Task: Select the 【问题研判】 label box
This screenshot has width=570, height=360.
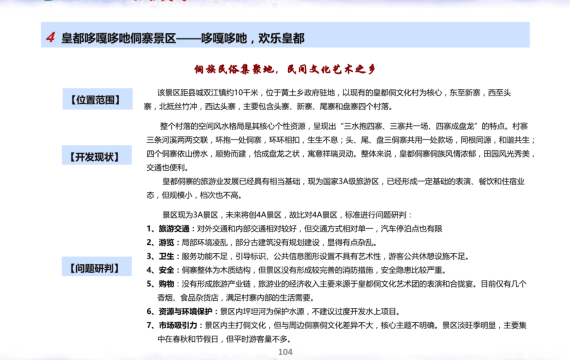Action: (x=97, y=267)
